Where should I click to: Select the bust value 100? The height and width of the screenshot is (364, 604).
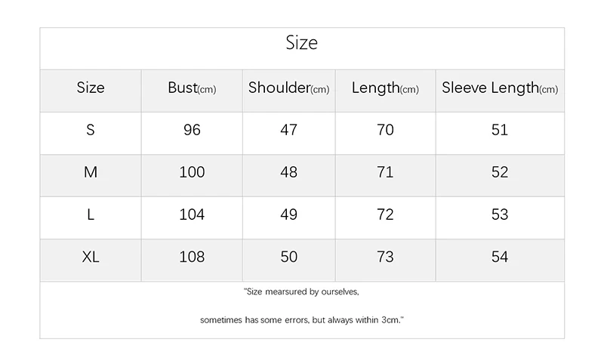click(192, 172)
